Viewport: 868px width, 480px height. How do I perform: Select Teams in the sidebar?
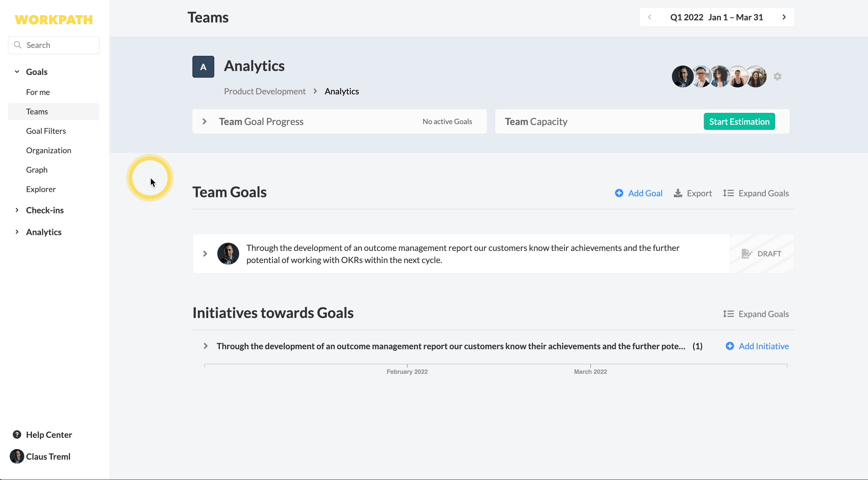pos(54,111)
